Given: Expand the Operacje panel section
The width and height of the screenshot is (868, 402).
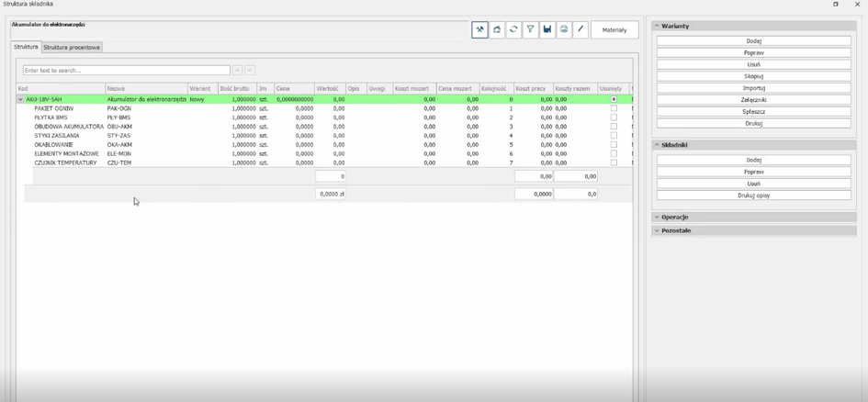Looking at the screenshot, I should [x=675, y=218].
